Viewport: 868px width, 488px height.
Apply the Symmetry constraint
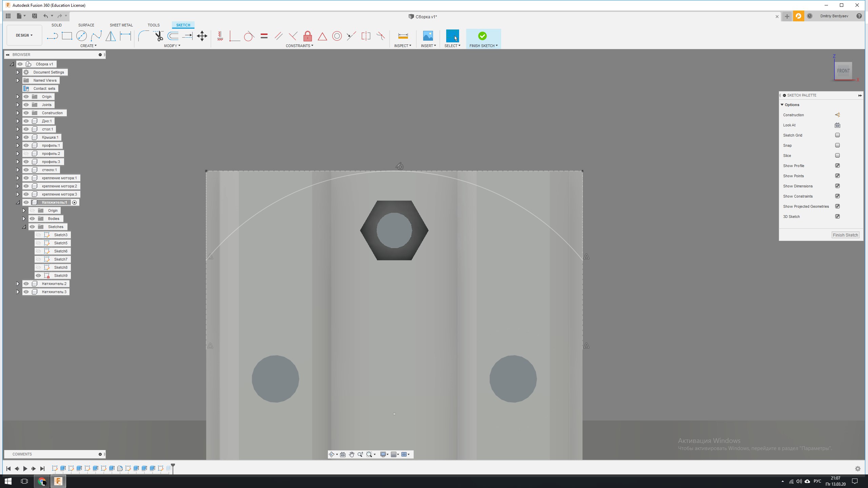tap(366, 36)
